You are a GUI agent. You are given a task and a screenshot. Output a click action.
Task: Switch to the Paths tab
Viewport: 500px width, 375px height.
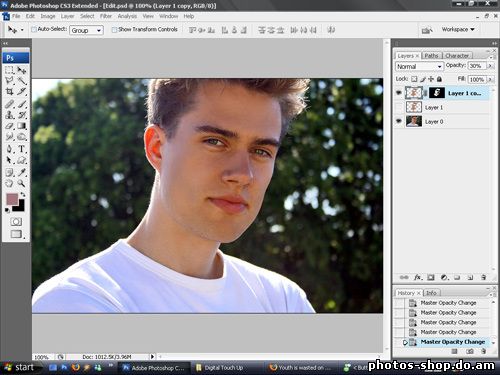(431, 55)
